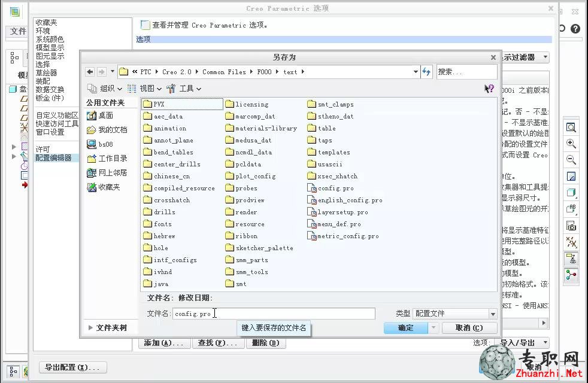Select the config.pro file in the list
Image resolution: width=588 pixels, height=383 pixels.
pyautogui.click(x=331, y=188)
